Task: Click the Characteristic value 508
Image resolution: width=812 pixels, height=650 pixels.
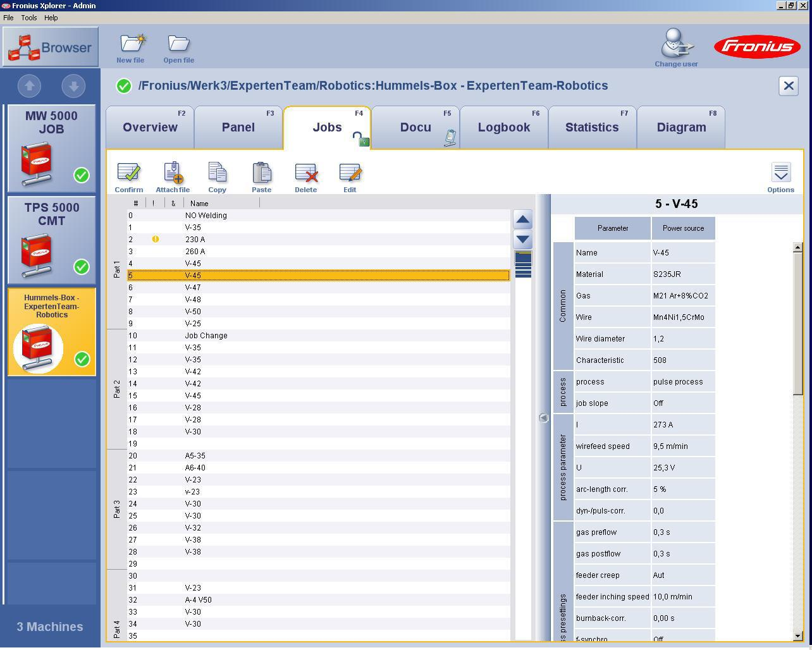Action: [684, 360]
